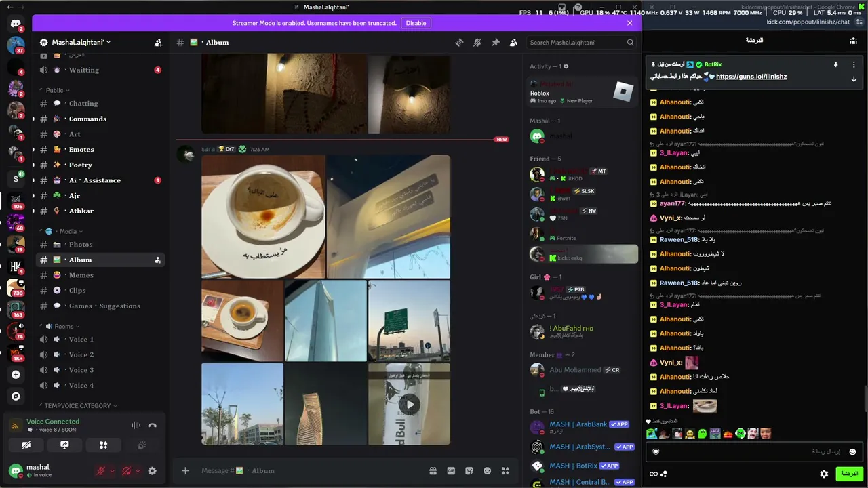The width and height of the screenshot is (868, 488).
Task: Open the Commands channel
Action: point(100,119)
